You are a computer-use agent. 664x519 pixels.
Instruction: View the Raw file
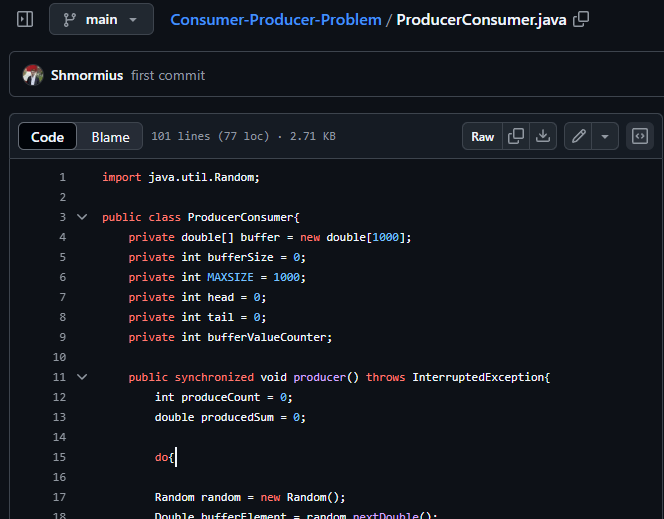[x=482, y=136]
